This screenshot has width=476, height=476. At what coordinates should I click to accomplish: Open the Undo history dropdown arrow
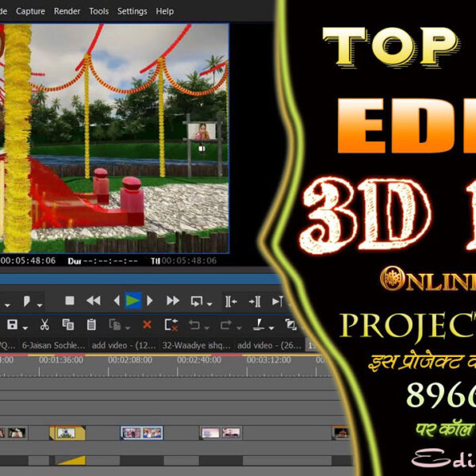pyautogui.click(x=207, y=328)
